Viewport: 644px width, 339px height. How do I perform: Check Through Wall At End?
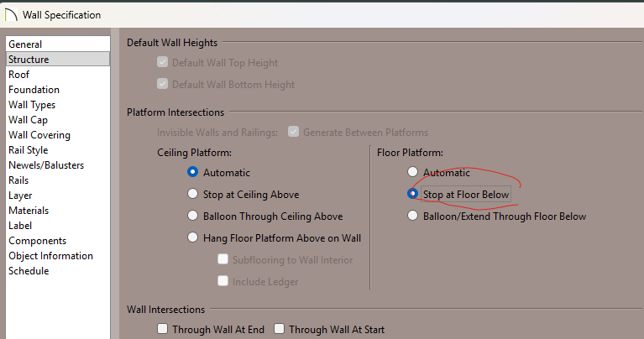pyautogui.click(x=163, y=330)
